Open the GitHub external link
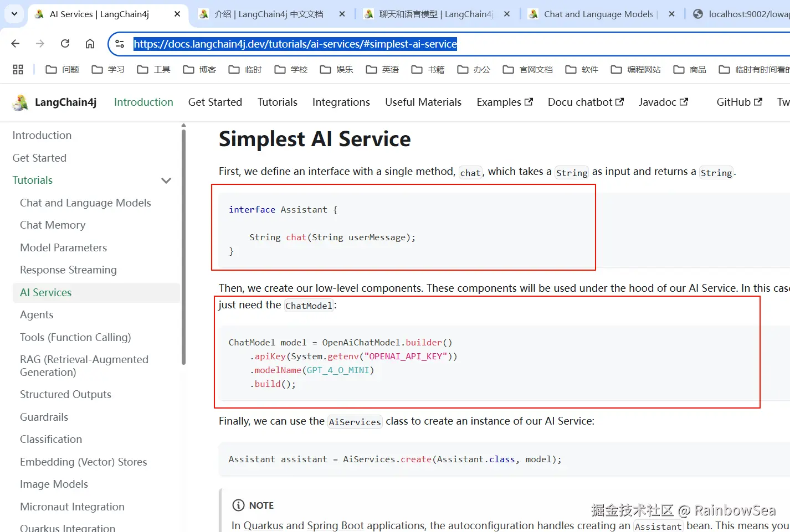Image resolution: width=790 pixels, height=532 pixels. 740,102
